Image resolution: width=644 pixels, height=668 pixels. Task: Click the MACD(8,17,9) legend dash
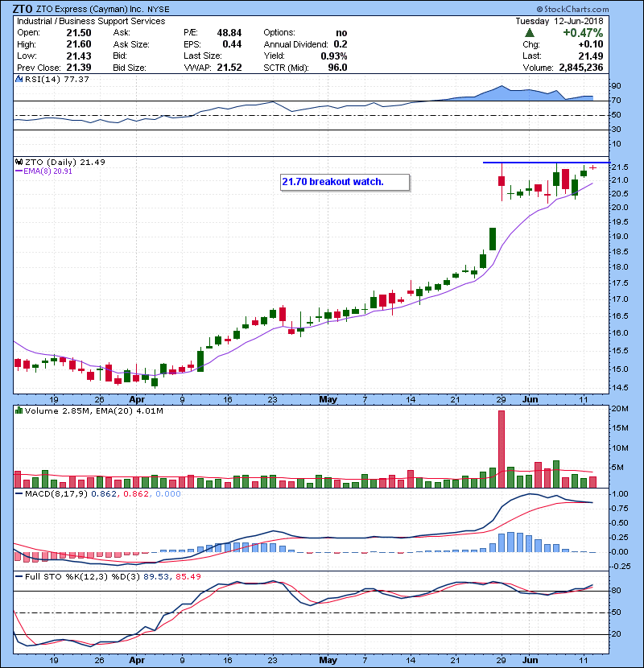click(19, 494)
